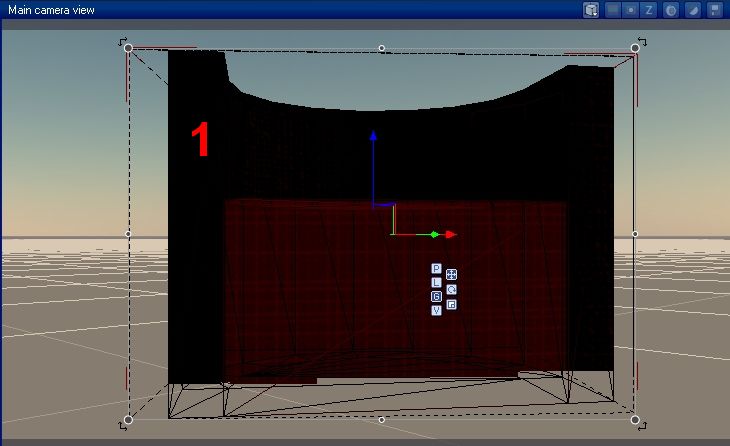Select the L gizmo mode button
The image size is (730, 446).
pos(436,283)
